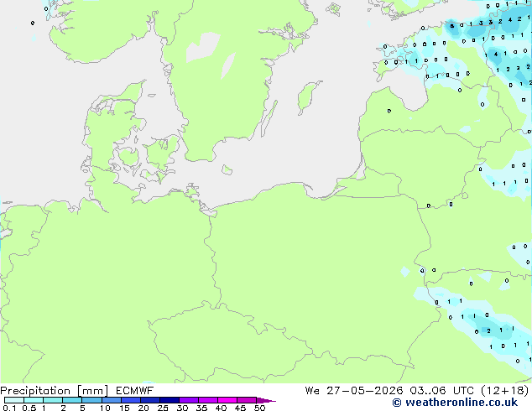Pick the 45–50 mm legend color swatch
The image size is (532, 411).
(x=247, y=400)
